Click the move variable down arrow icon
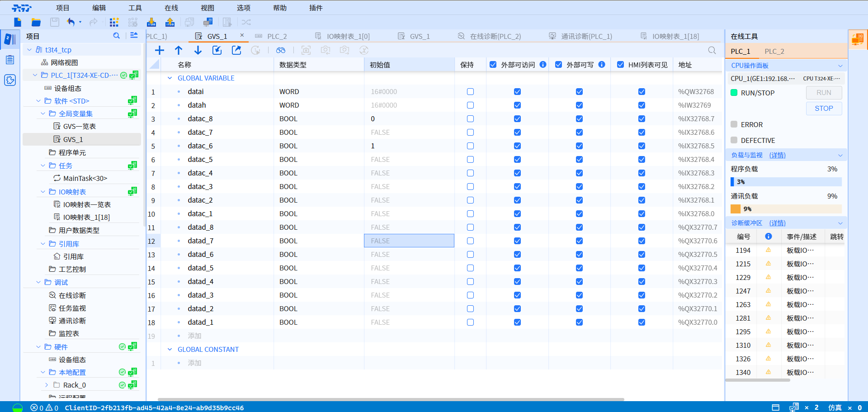Screen dimensions: 868x412 198,50
